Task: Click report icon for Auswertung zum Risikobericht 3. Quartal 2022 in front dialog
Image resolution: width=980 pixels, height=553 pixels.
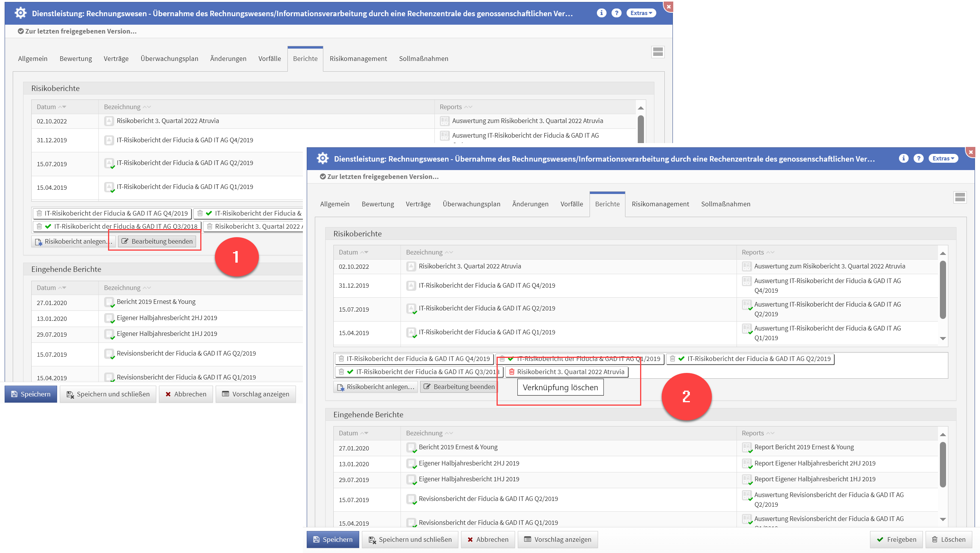Action: click(x=747, y=266)
